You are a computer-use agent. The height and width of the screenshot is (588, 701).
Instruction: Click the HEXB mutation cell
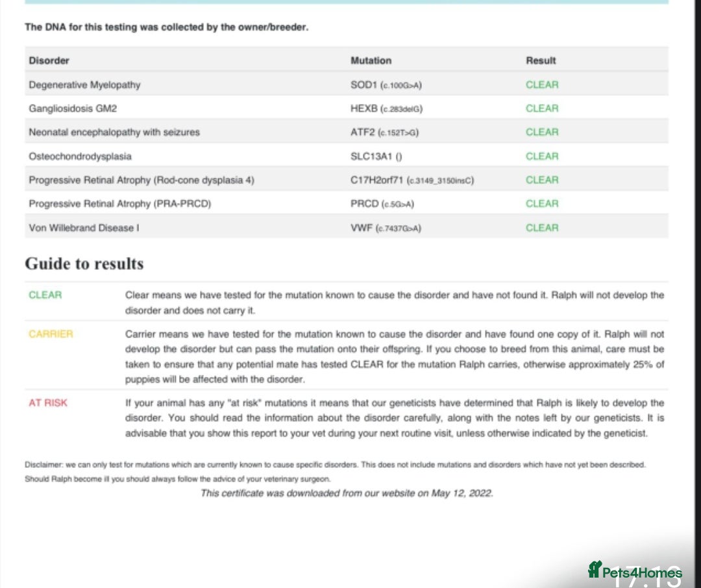tap(386, 108)
